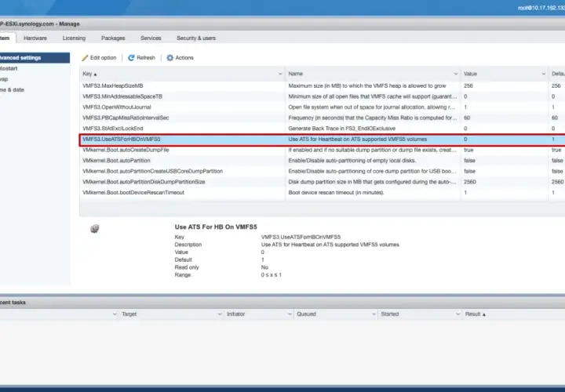Screen dimensions: 565x392
Task: Click the pencil icon for Edit option
Action: (85, 57)
